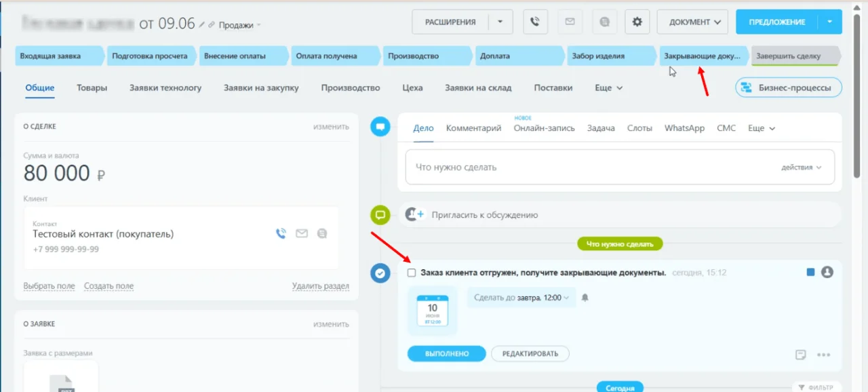Image resolution: width=868 pixels, height=392 pixels.
Task: Select the Общие tab
Action: 40,87
